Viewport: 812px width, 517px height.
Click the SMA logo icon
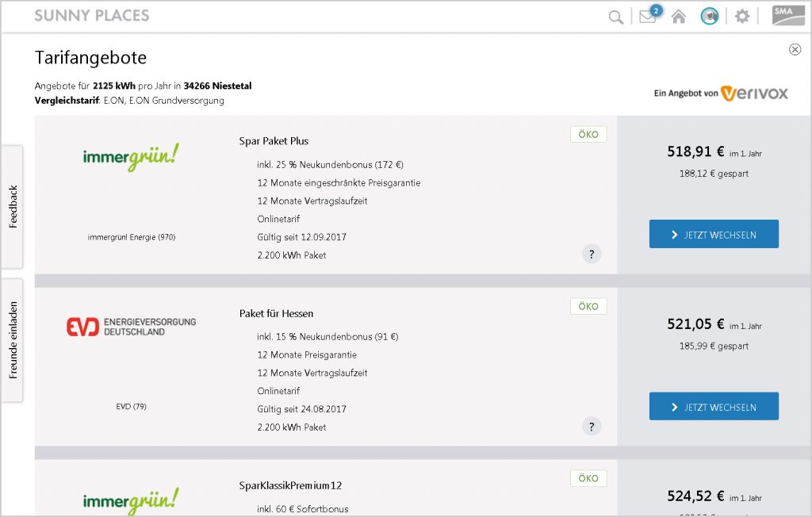[x=788, y=16]
